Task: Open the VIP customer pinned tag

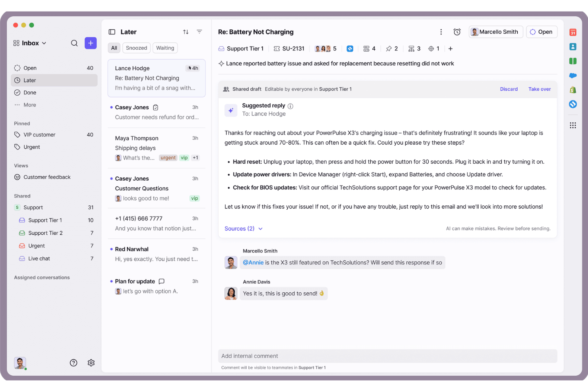Action: click(54, 135)
